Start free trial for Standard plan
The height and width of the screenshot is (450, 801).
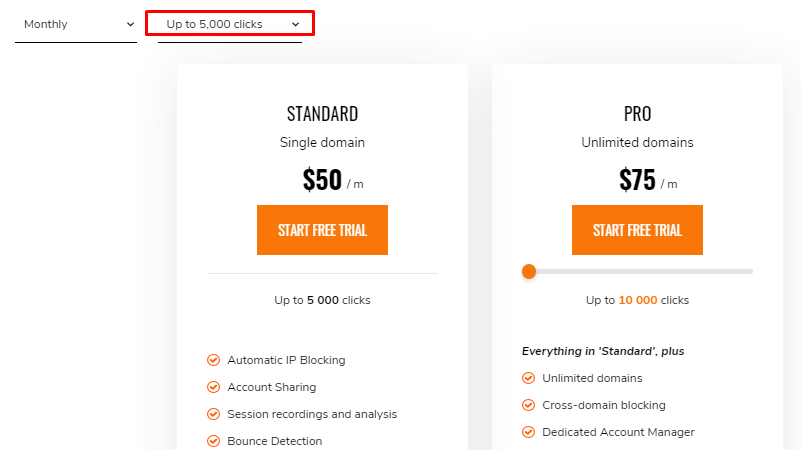pyautogui.click(x=322, y=230)
